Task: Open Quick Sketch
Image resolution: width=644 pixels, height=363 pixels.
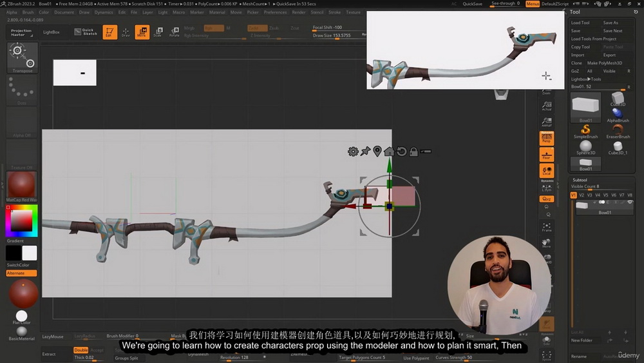Action: point(86,32)
